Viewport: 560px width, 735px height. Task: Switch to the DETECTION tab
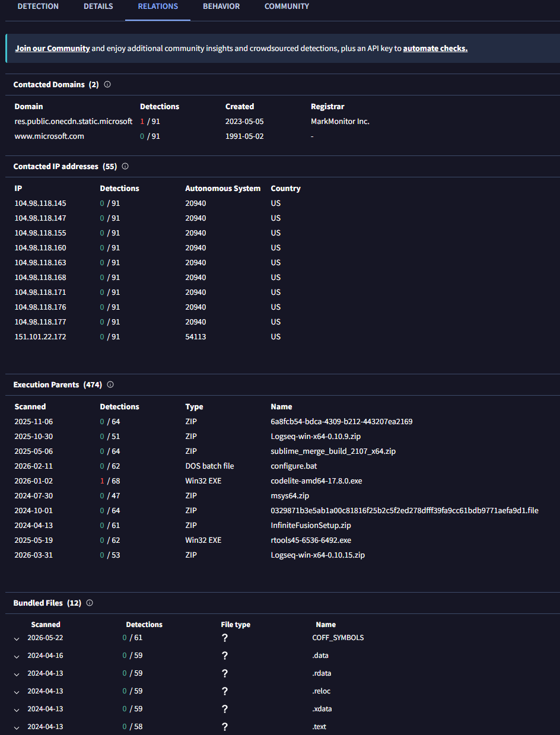coord(38,7)
